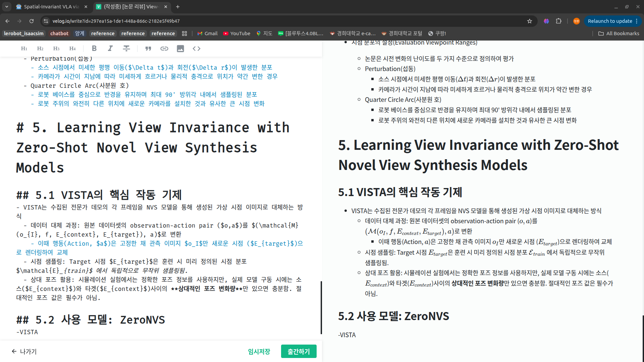Click 'Perturbation(섭동)' bullet in the preview

[390, 69]
